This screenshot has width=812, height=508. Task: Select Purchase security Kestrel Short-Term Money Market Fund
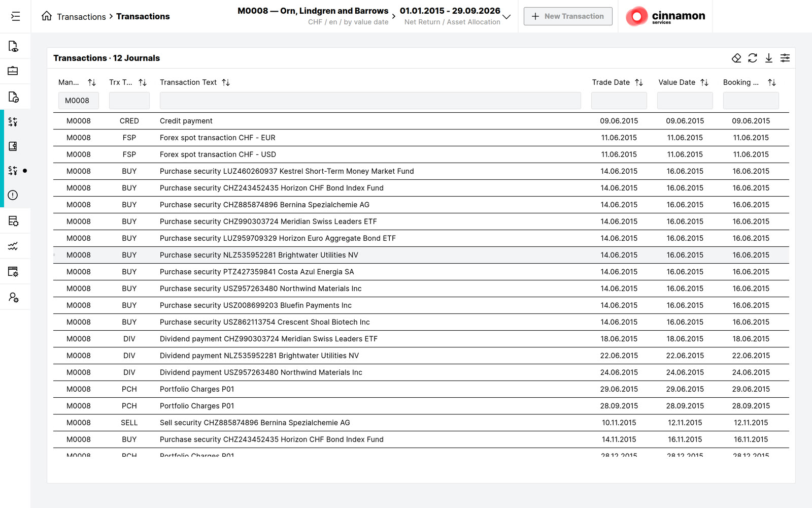click(421, 171)
